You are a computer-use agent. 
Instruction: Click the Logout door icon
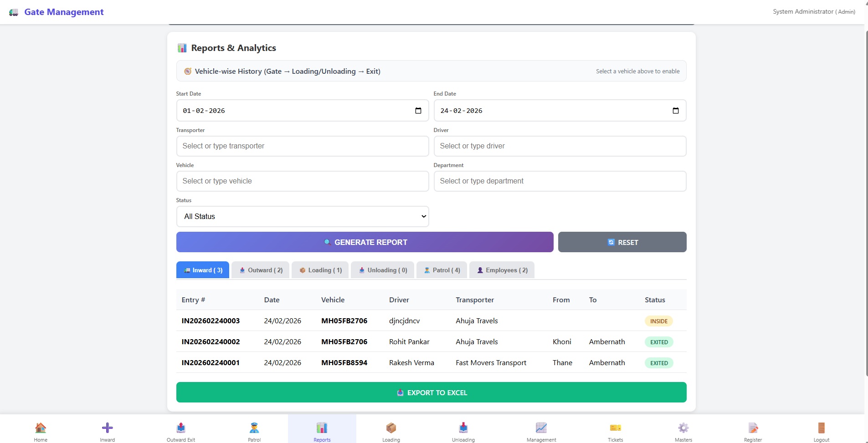click(821, 428)
